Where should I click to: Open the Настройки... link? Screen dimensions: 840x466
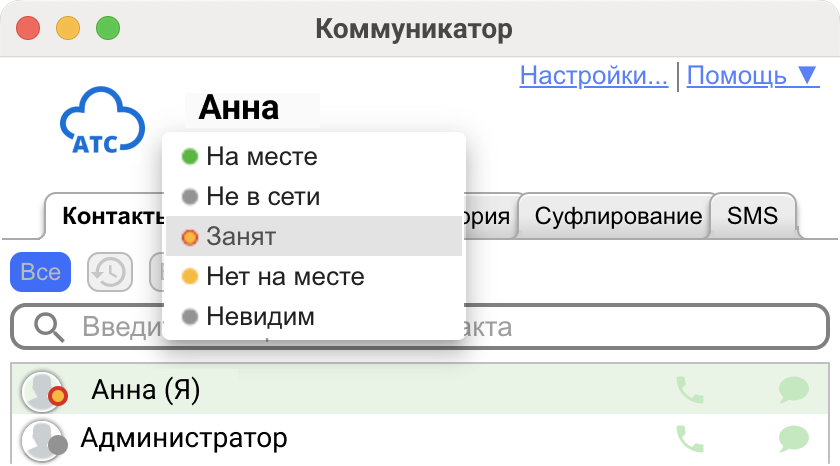(594, 75)
